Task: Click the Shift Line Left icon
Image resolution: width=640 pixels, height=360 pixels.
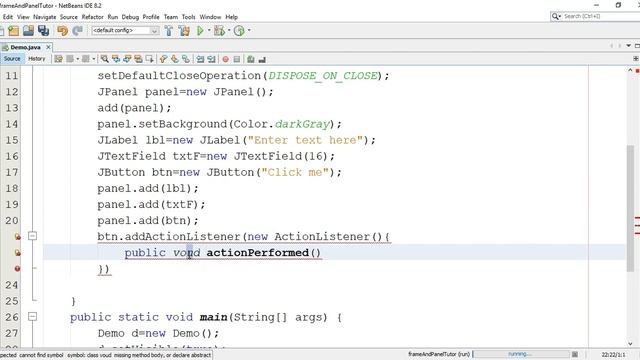Action: (200, 59)
